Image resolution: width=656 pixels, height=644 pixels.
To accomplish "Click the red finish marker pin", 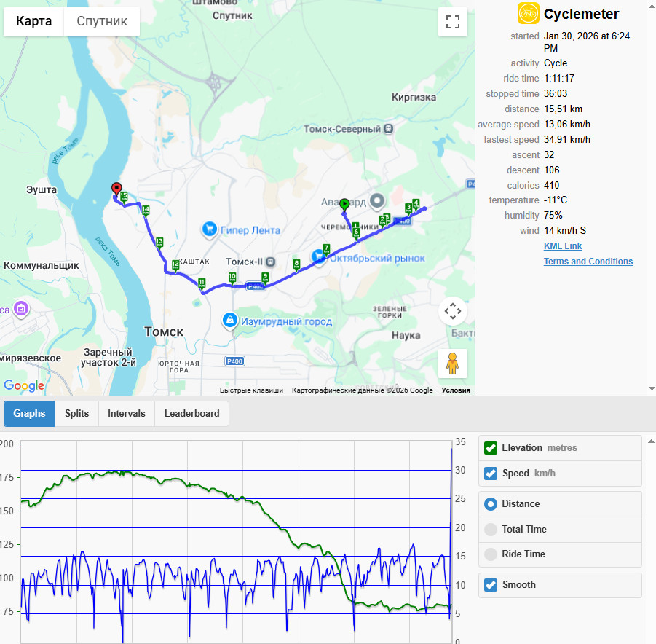I will [x=116, y=189].
